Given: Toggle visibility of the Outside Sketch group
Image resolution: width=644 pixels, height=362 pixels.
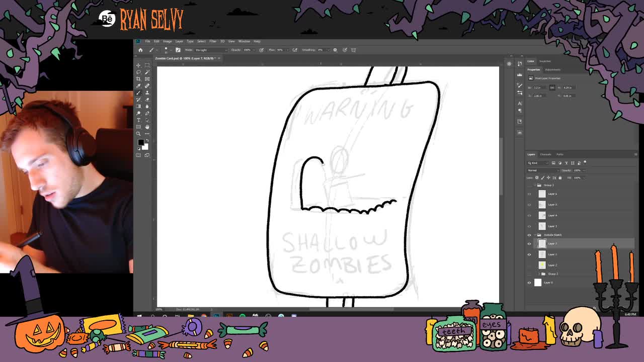Looking at the screenshot, I should pos(529,235).
